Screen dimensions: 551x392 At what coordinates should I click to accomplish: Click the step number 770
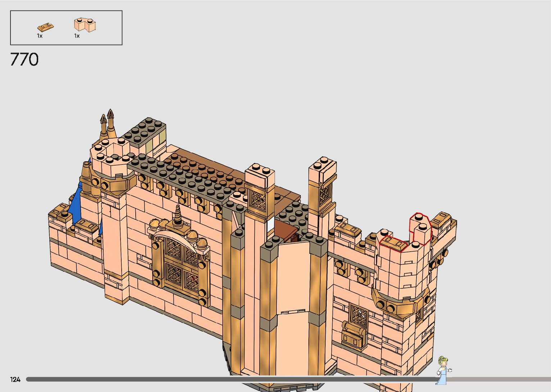coord(24,59)
